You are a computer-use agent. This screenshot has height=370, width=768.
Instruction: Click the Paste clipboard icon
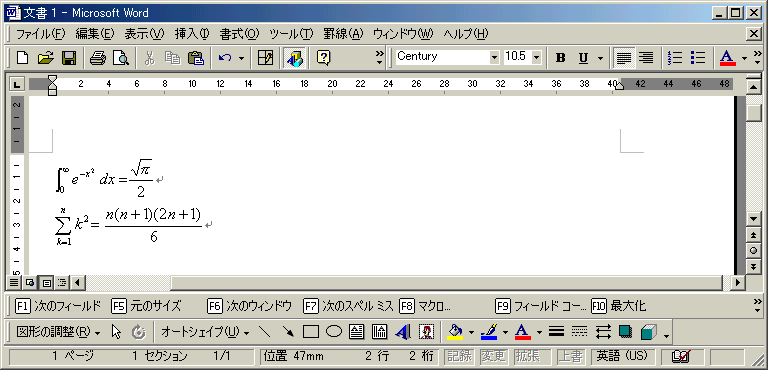(x=195, y=58)
